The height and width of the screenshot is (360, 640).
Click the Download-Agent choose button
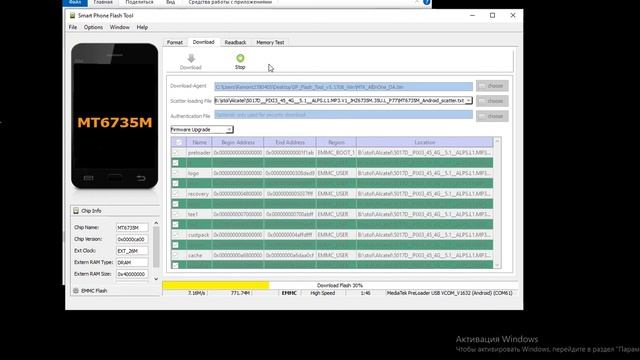(x=492, y=86)
